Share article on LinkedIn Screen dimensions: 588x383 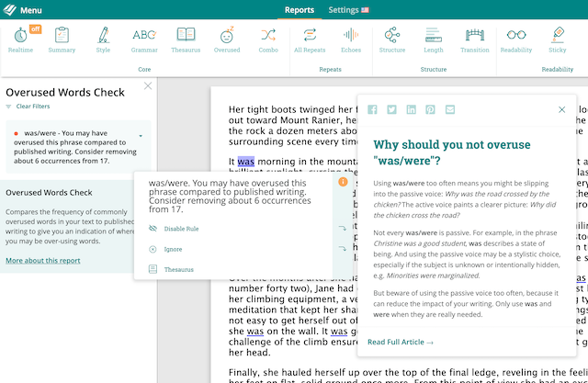[412, 109]
